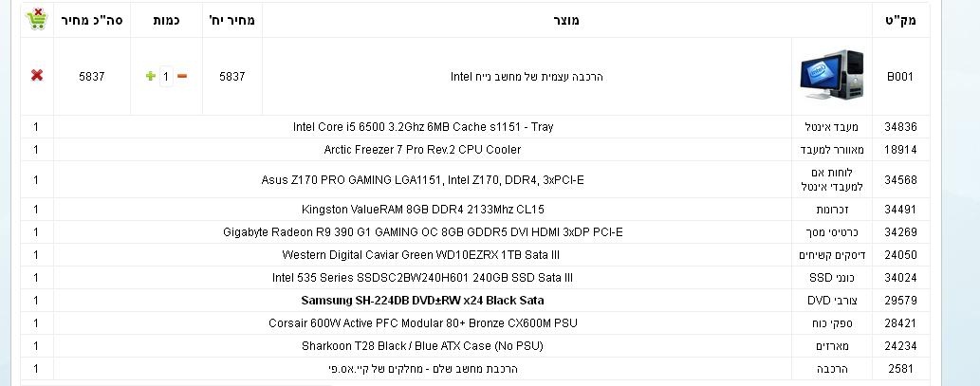The width and height of the screenshot is (980, 386).
Task: Click the total price value 5837
Action: pos(92,76)
